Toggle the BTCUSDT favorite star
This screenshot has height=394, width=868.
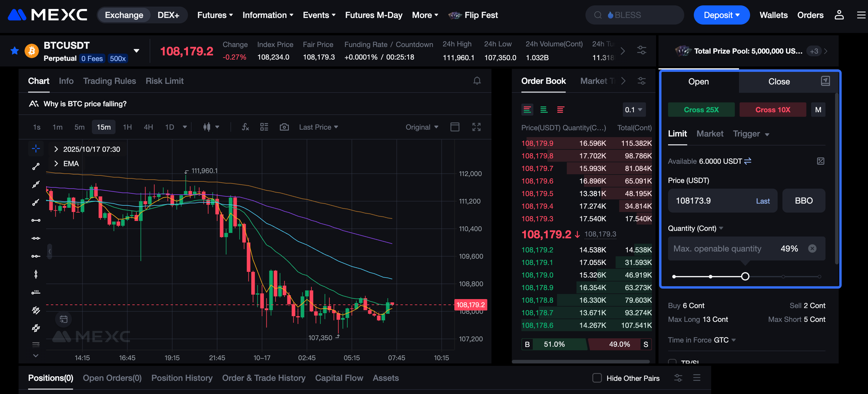[14, 51]
